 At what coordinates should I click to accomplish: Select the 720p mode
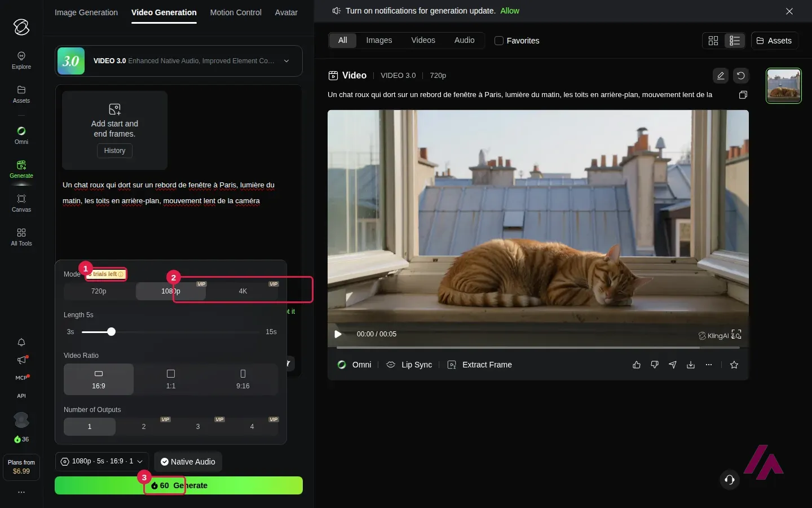[x=99, y=291]
